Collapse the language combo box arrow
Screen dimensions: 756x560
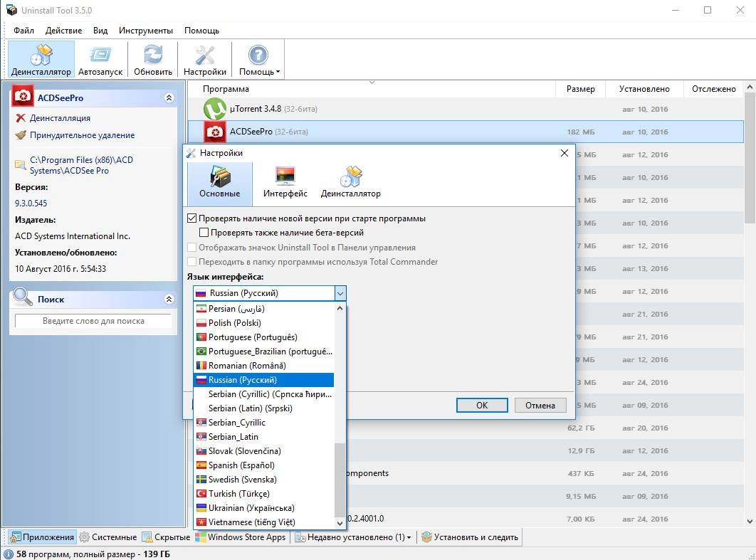[340, 293]
